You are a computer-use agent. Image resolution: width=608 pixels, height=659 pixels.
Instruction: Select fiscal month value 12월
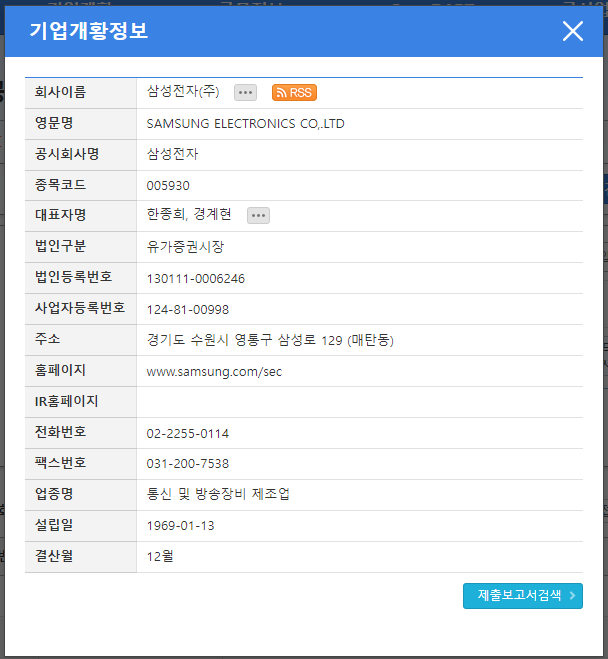pos(160,556)
